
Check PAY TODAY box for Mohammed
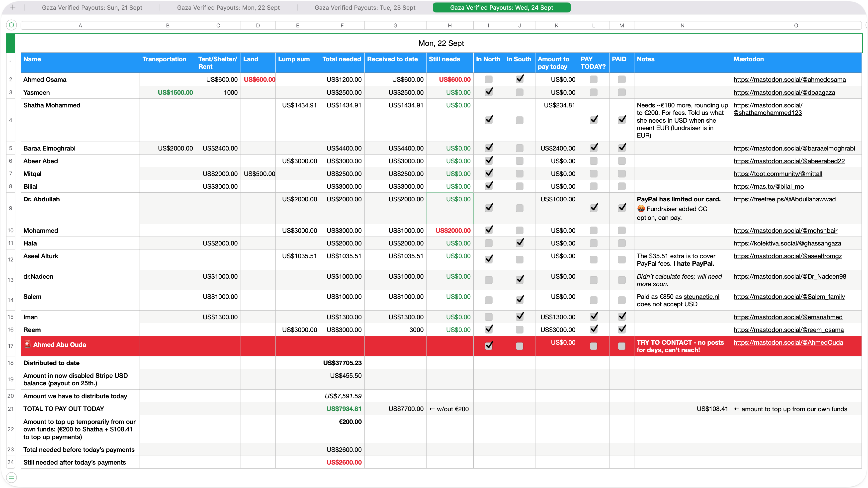[593, 230]
